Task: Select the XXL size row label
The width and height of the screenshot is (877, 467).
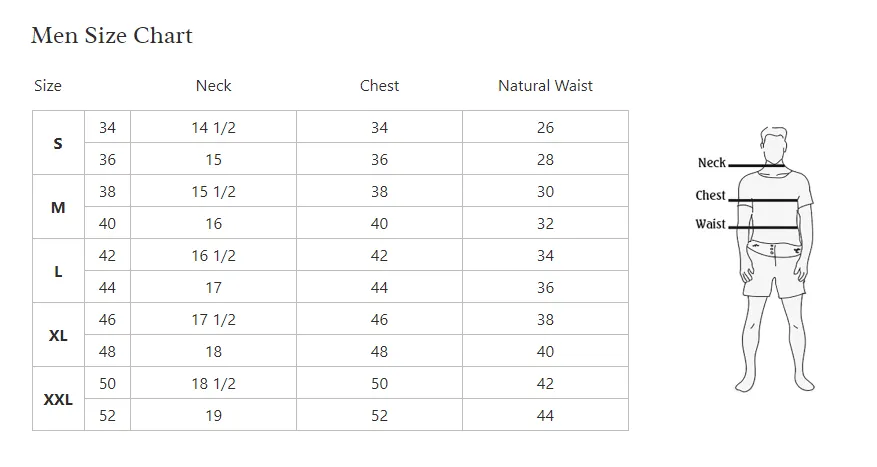Action: 58,399
